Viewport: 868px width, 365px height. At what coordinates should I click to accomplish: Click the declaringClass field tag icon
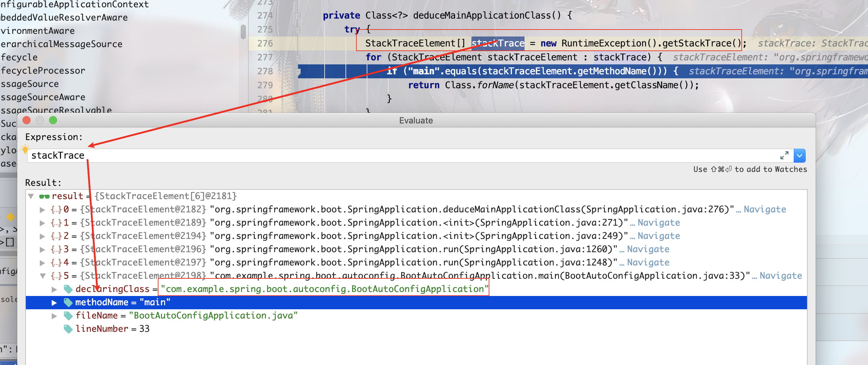pyautogui.click(x=68, y=289)
